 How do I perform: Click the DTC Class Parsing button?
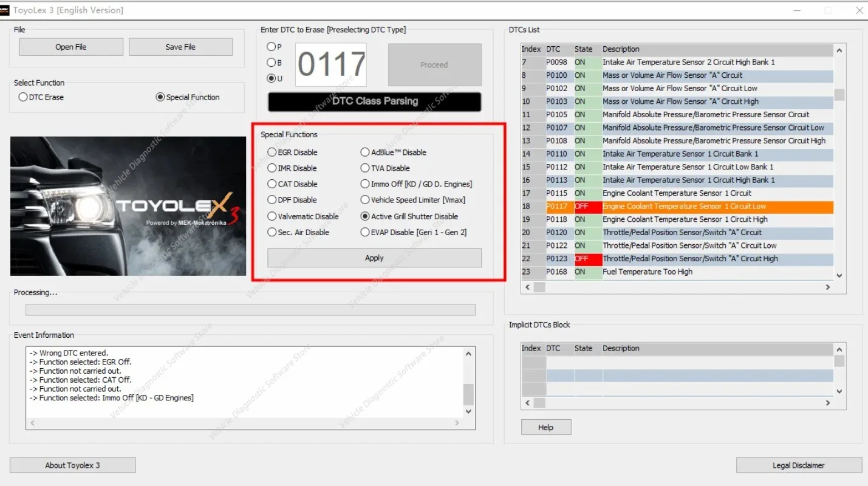(x=375, y=101)
